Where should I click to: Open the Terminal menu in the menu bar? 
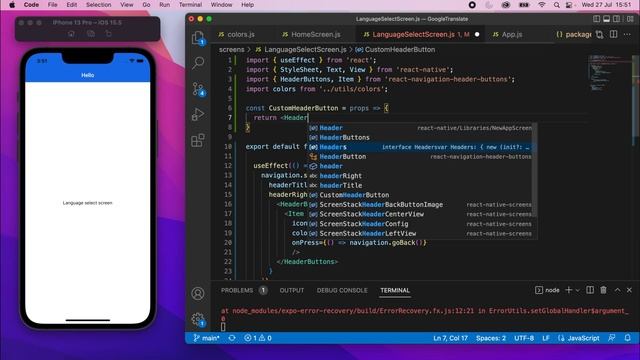[190, 5]
